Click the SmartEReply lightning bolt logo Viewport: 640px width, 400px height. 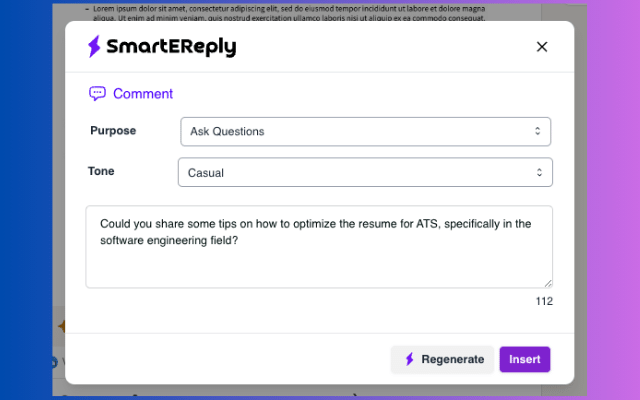tap(95, 46)
